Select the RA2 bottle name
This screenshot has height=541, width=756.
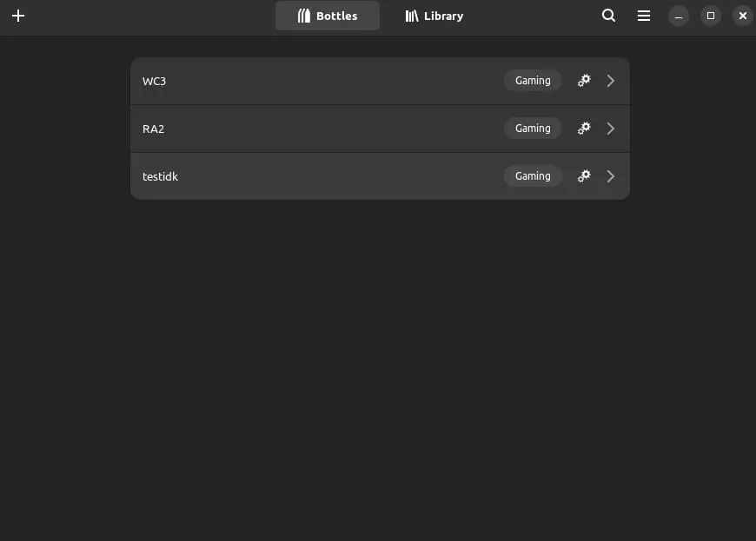(154, 129)
